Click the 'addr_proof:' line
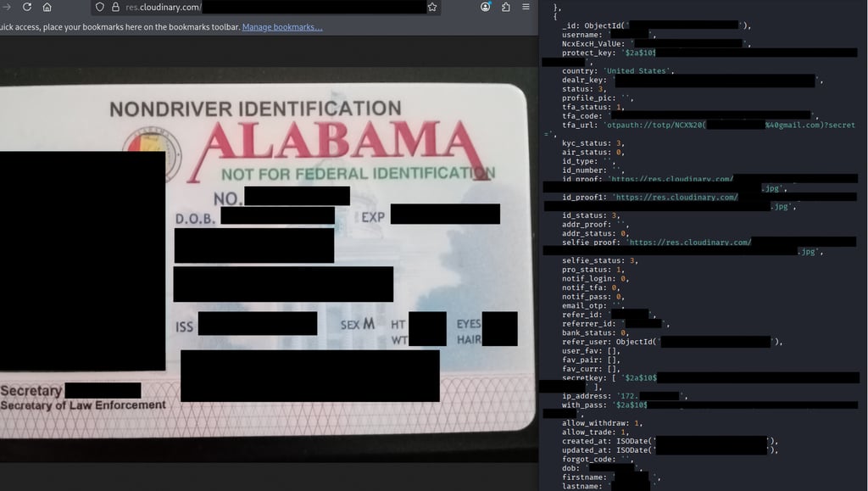 pyautogui.click(x=595, y=225)
